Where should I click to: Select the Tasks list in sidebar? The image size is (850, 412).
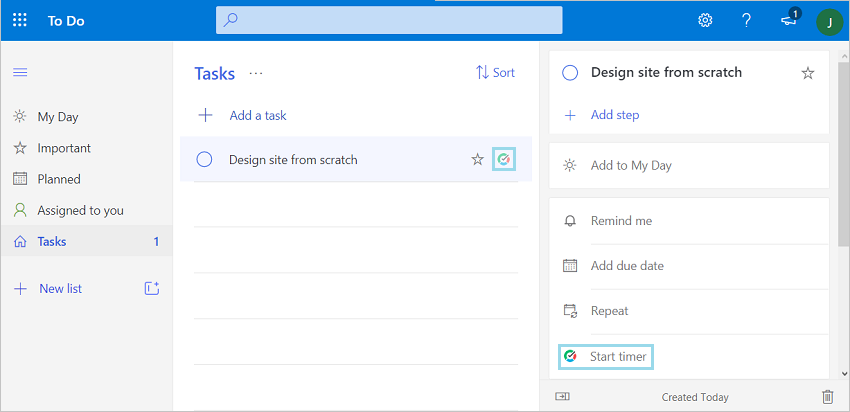[87, 241]
